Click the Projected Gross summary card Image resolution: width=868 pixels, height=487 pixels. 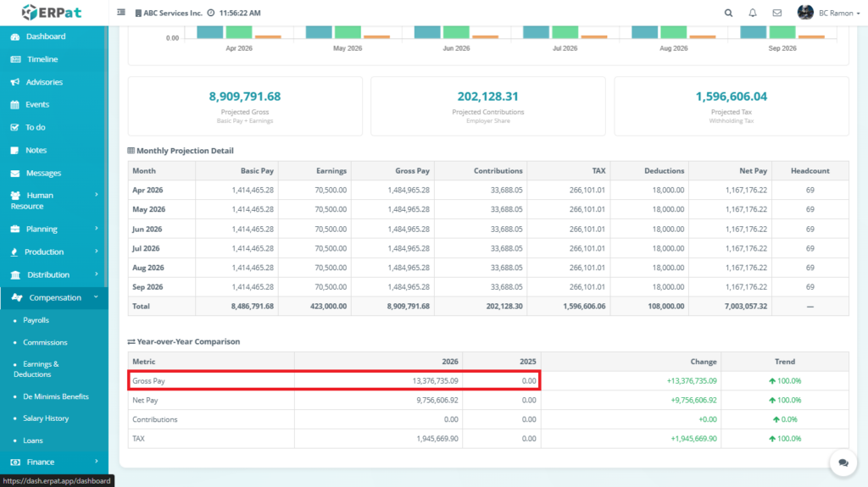pos(245,106)
